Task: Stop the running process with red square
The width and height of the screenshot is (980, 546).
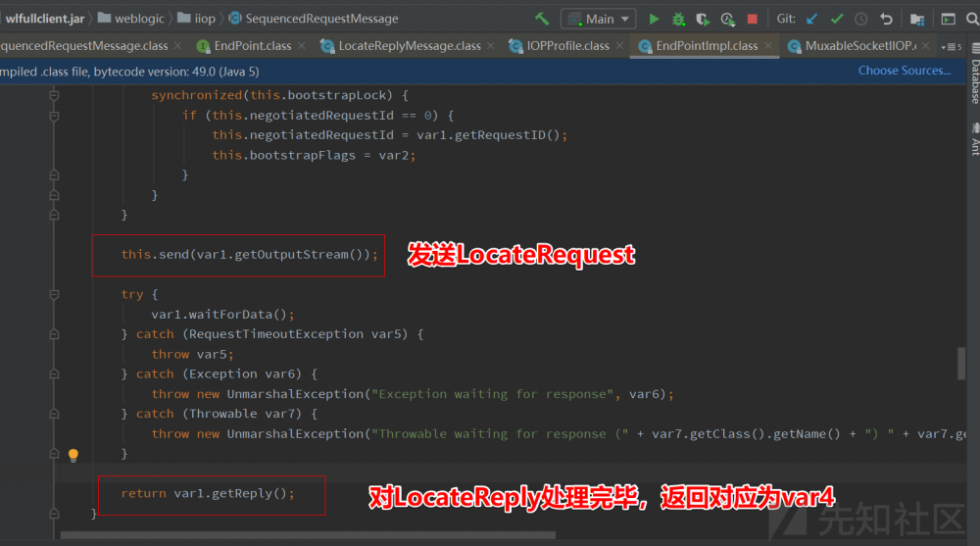Action: click(753, 19)
